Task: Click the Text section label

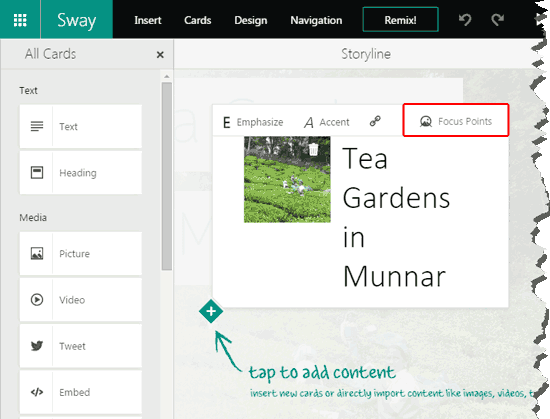Action: 28,90
